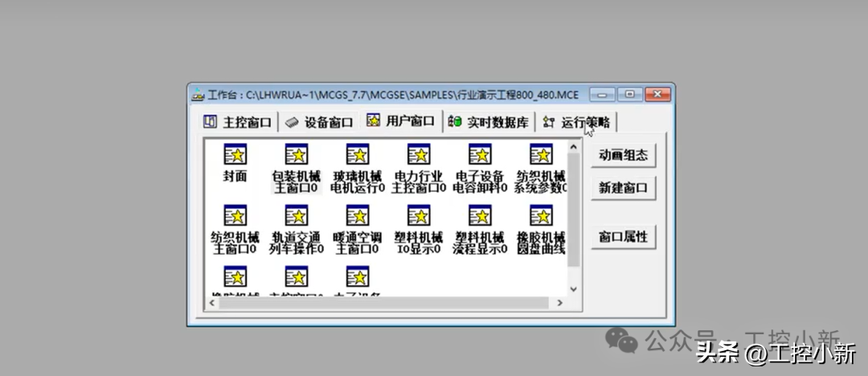The width and height of the screenshot is (868, 376).
Task: Select the 纺织机械 系统参数0 icon
Action: click(540, 155)
